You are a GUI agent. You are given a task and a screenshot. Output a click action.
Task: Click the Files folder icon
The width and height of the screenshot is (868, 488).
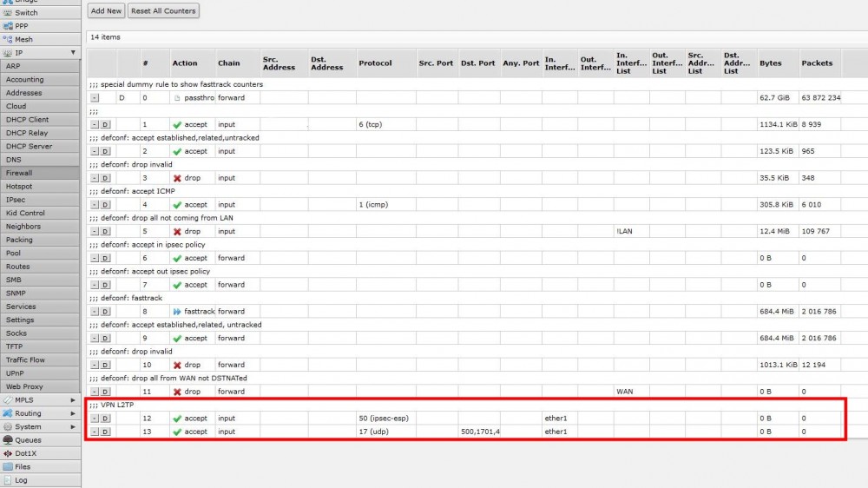pos(8,466)
